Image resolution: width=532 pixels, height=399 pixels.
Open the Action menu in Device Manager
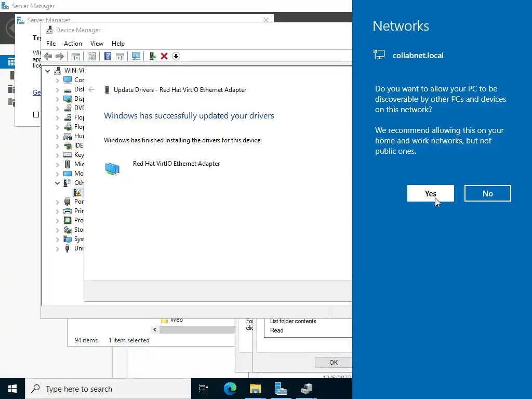[x=73, y=44]
